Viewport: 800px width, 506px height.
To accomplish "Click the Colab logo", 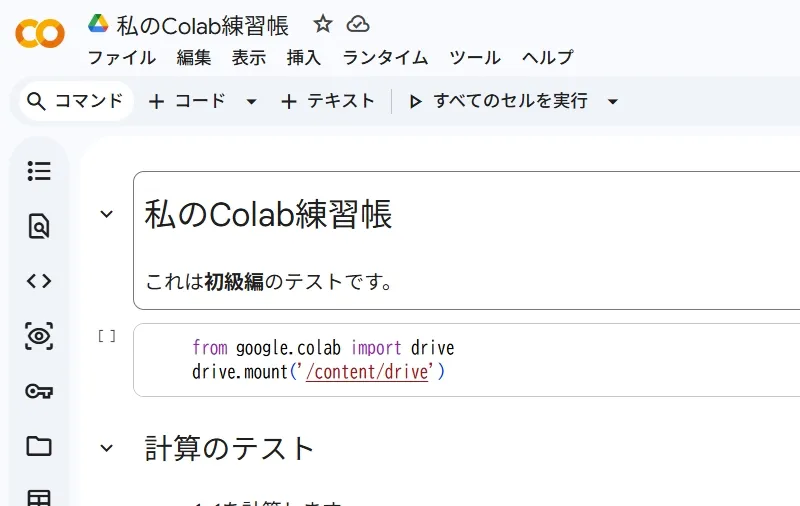I will [x=40, y=34].
